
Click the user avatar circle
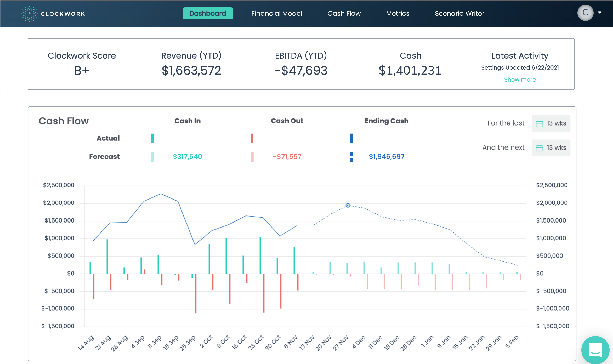coord(585,13)
